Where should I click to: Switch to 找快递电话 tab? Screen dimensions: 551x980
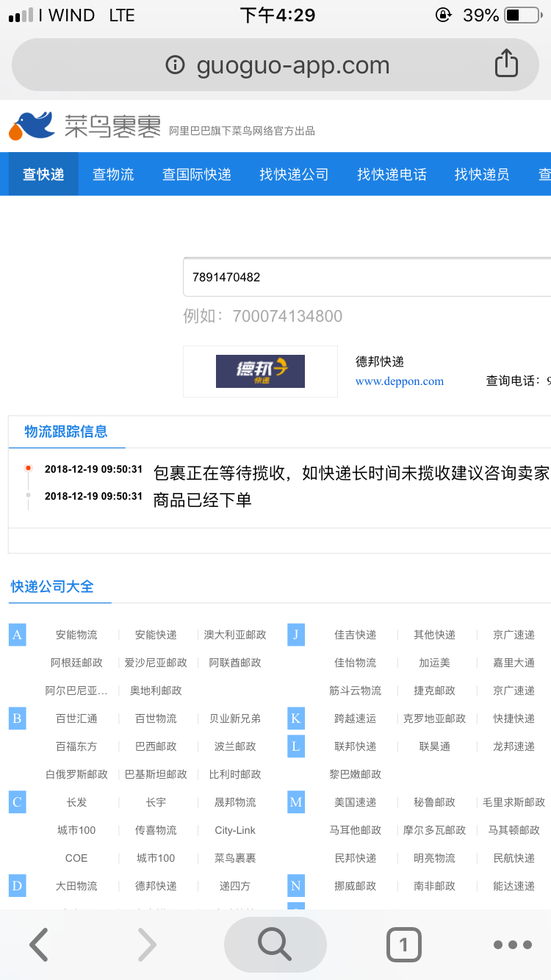[392, 174]
